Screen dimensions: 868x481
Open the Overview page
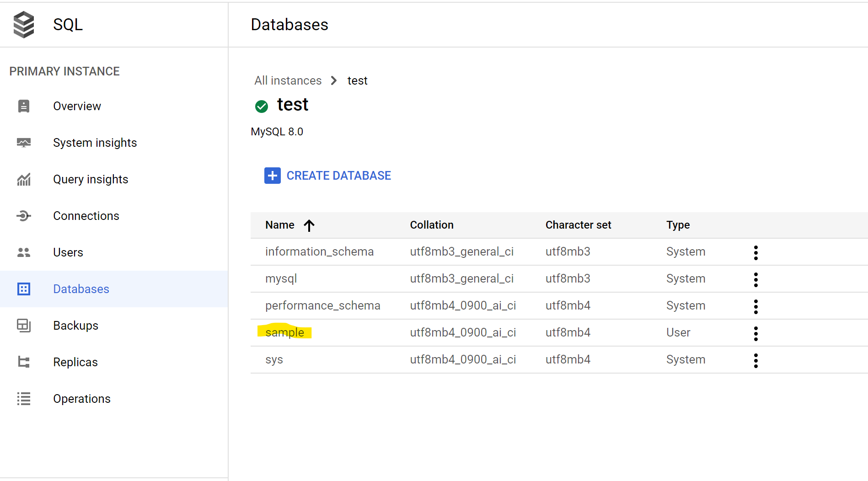point(77,106)
